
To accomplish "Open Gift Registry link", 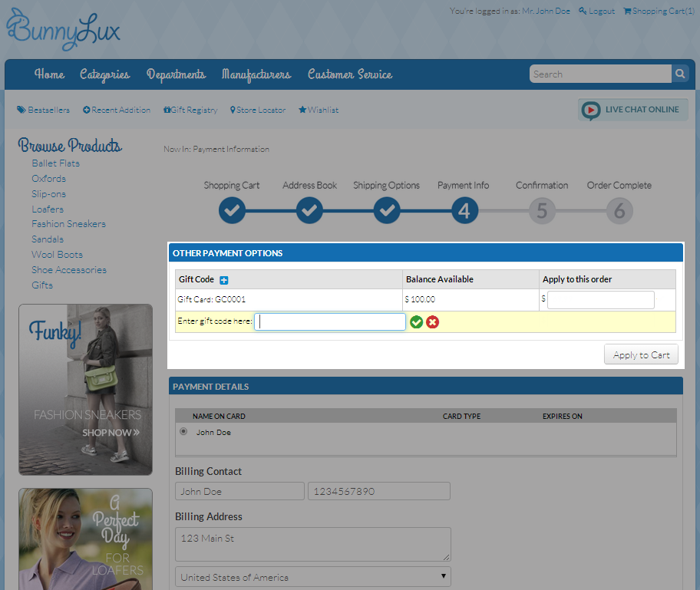I will (x=190, y=110).
